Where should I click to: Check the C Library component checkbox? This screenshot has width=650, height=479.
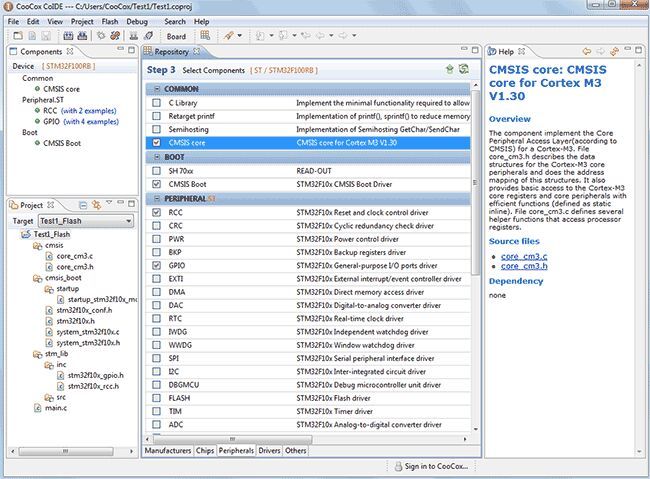[156, 103]
